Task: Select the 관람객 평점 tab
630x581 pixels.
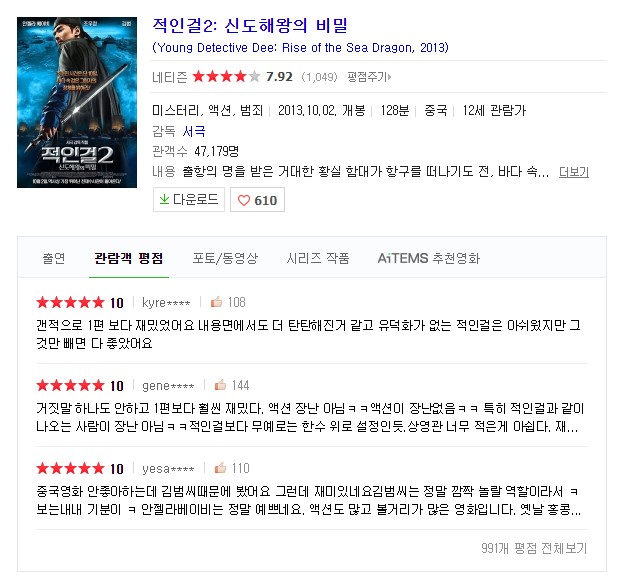Action: pos(129,258)
